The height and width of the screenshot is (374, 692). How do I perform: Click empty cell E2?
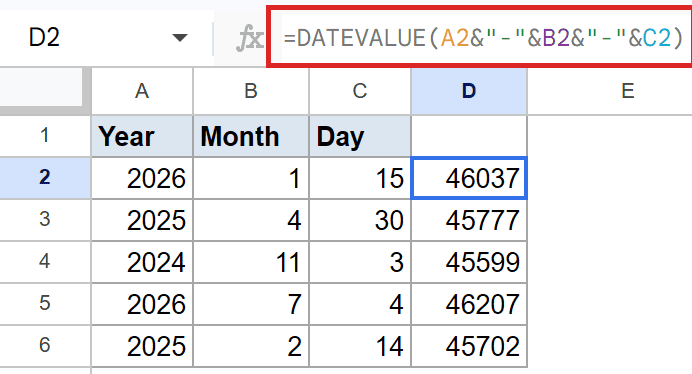coord(610,178)
